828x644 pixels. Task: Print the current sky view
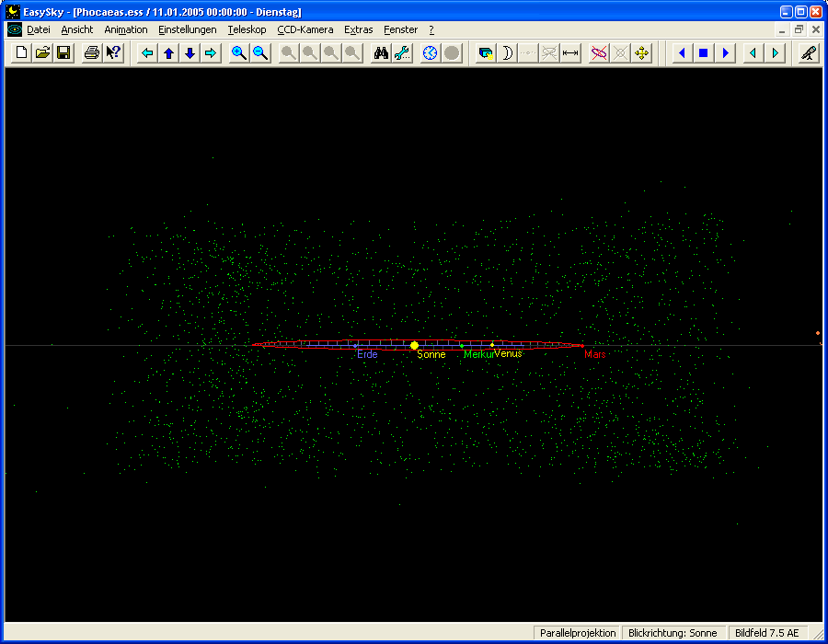pos(92,53)
